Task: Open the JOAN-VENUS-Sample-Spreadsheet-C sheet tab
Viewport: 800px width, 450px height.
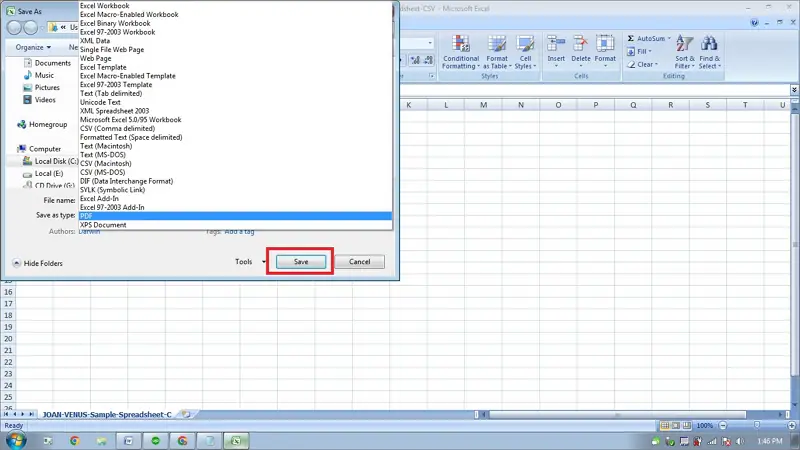Action: (x=107, y=414)
